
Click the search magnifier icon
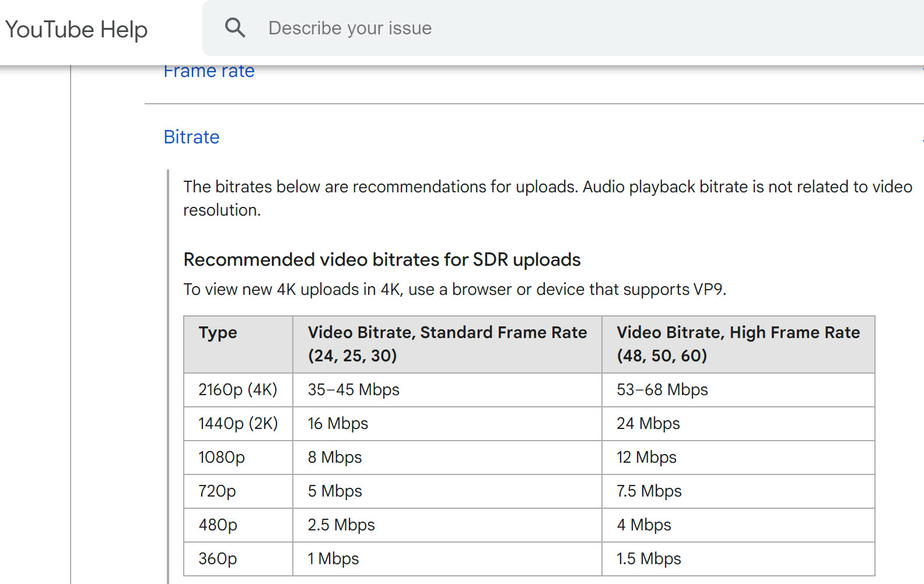235,28
